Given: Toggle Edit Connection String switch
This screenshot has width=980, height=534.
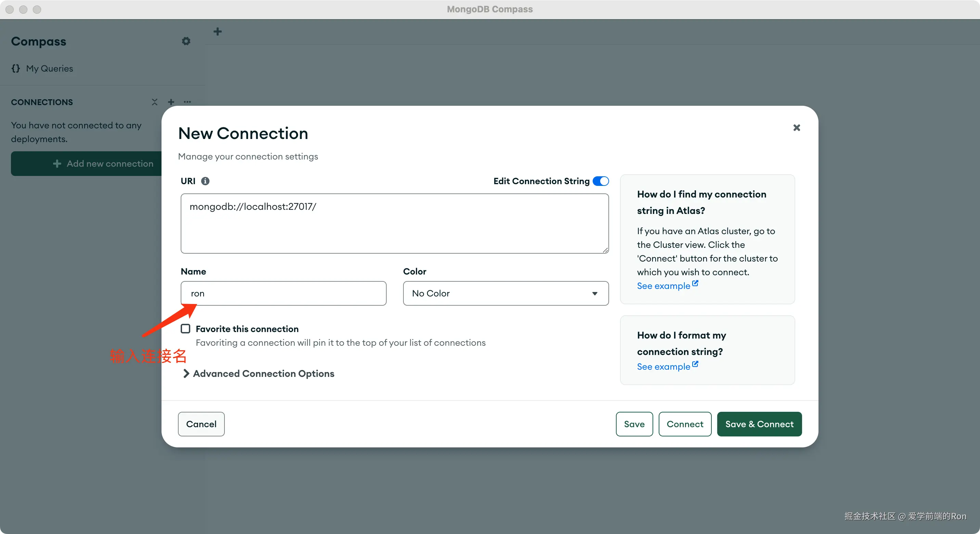Looking at the screenshot, I should [x=600, y=181].
